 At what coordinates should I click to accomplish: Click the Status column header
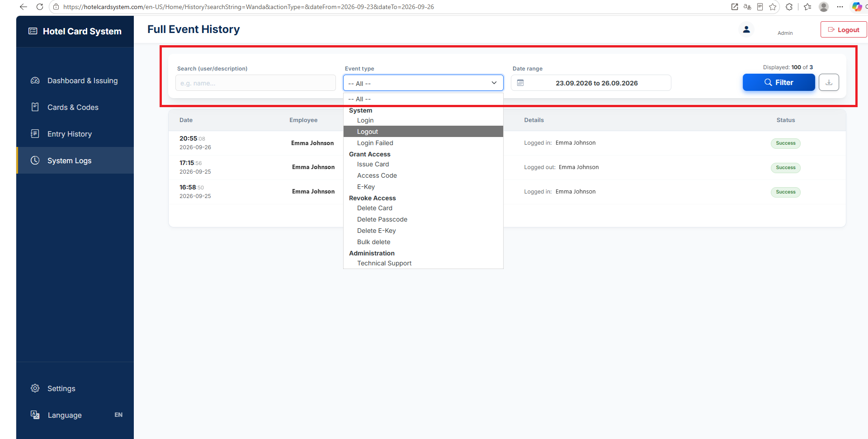785,120
